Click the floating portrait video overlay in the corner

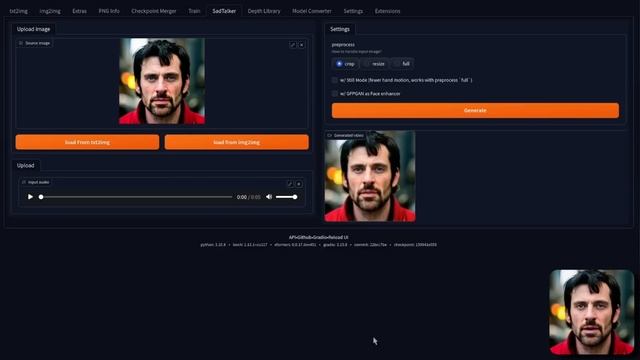coord(591,312)
